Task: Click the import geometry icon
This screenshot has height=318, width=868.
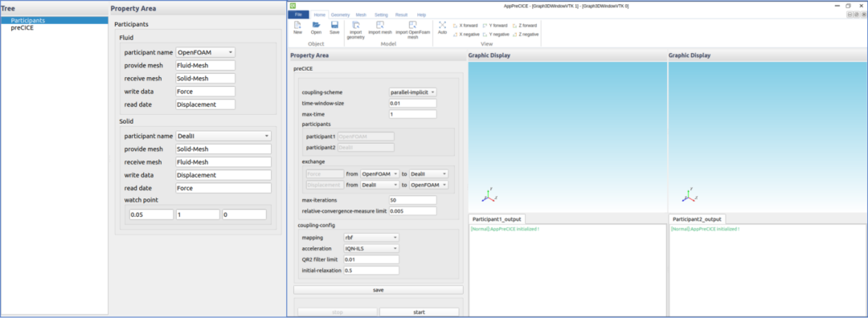Action: (x=356, y=25)
